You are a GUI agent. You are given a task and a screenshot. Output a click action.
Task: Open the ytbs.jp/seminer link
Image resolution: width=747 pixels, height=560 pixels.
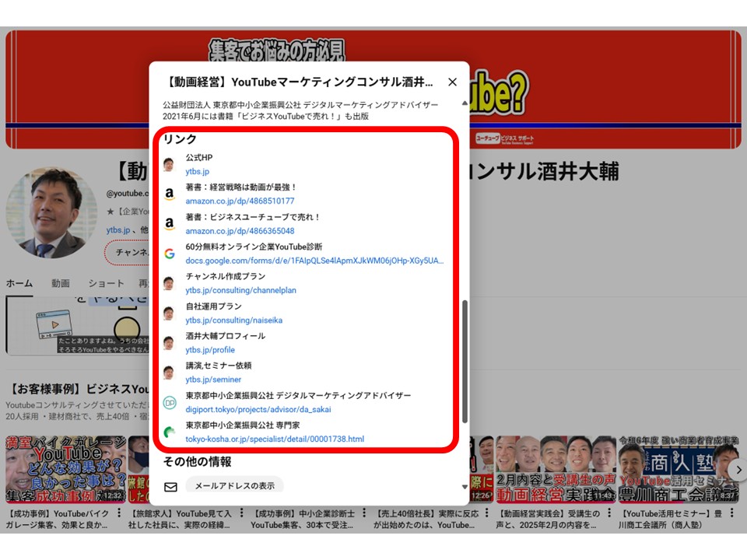click(213, 380)
